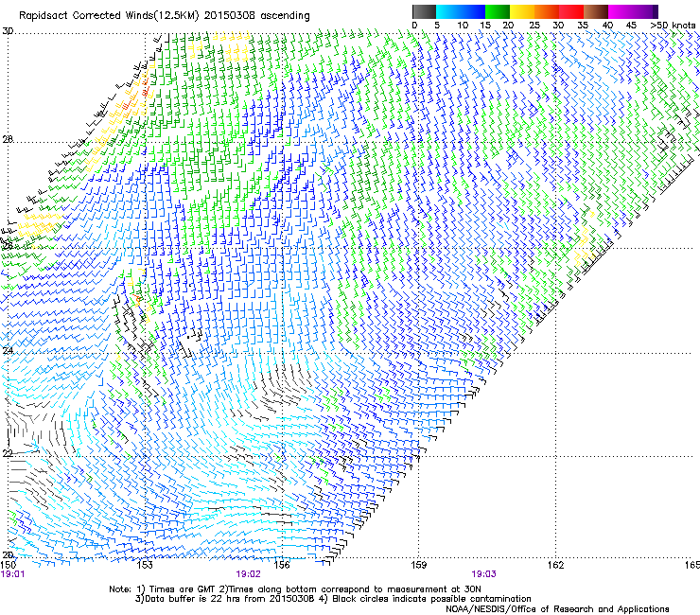
Task: Select the blue 5-15 knots legend band
Action: [461, 11]
